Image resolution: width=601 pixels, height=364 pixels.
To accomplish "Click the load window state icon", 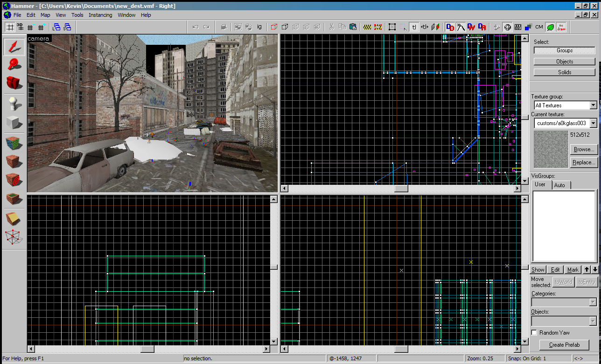I will pyautogui.click(x=56, y=27).
